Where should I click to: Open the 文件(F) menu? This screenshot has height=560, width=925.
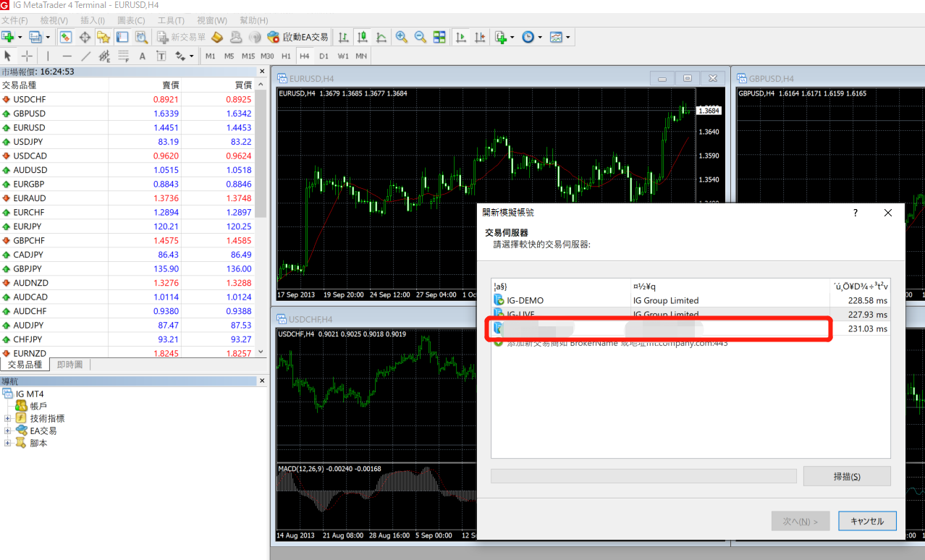click(14, 20)
